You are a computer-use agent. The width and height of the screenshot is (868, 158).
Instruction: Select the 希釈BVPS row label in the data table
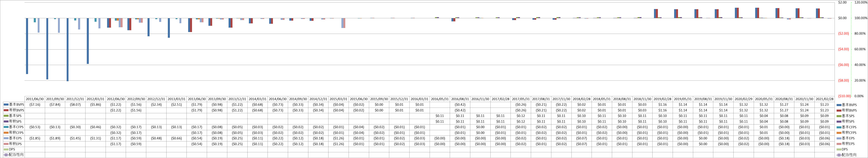[x=16, y=110]
